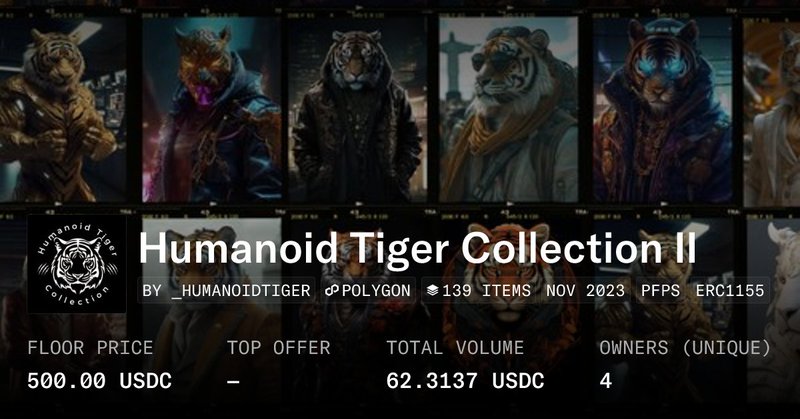
Task: Select the ERC1155 token standard tag
Action: coord(730,290)
